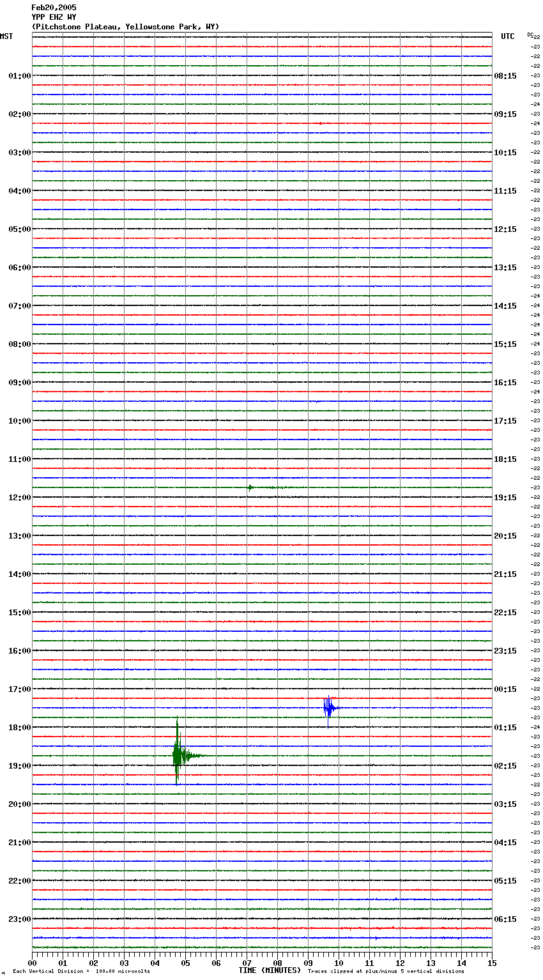This screenshot has width=543, height=980.
Task: Click the TIME (MINUTES) axis title
Action: 270,970
